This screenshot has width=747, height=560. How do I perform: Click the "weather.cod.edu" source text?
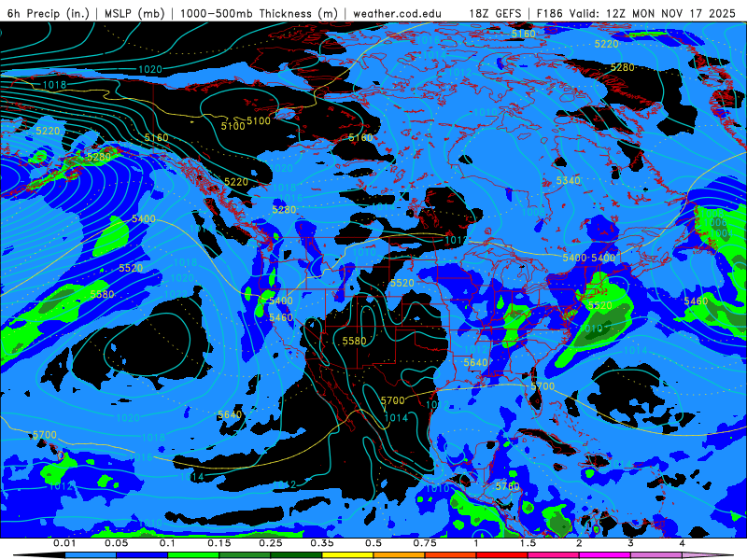point(397,13)
